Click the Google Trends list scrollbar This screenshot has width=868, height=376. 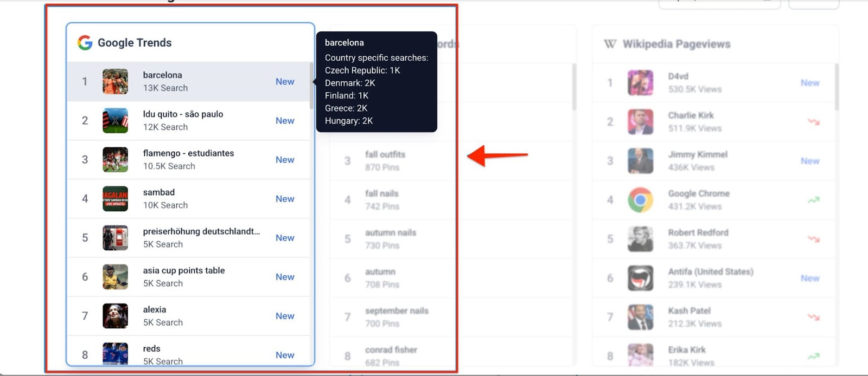coord(311,86)
